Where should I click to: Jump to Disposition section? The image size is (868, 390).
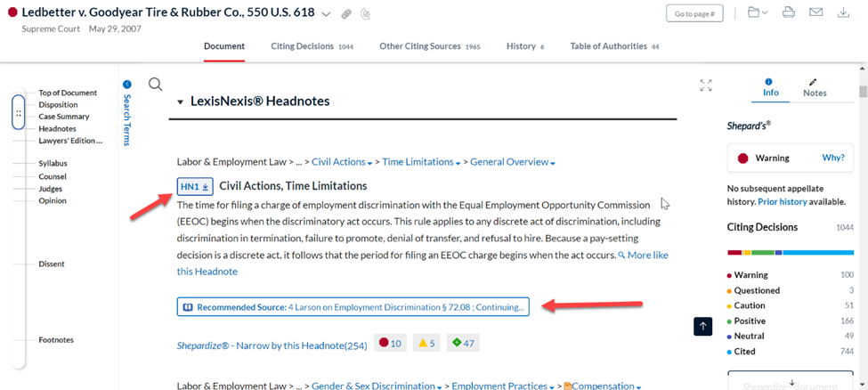(x=58, y=105)
